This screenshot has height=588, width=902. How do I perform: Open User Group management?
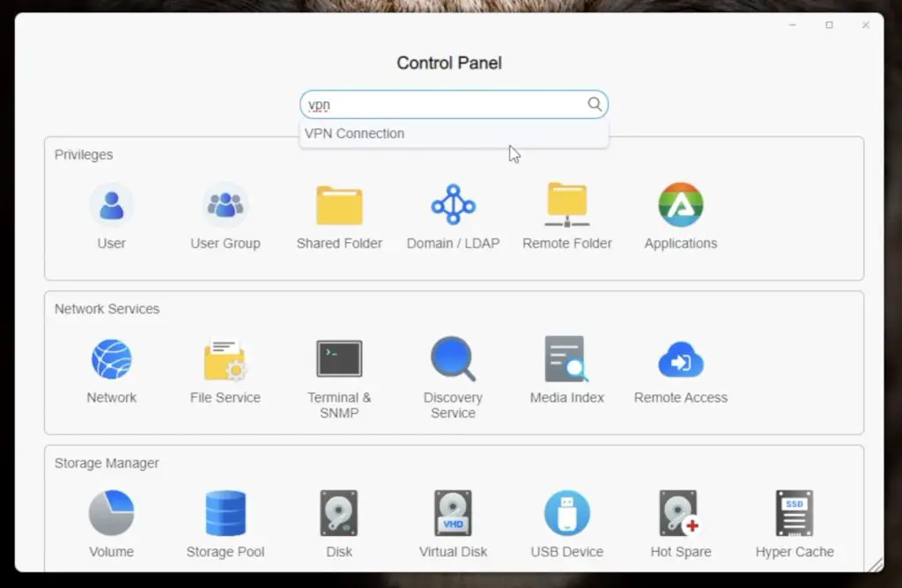pyautogui.click(x=225, y=206)
